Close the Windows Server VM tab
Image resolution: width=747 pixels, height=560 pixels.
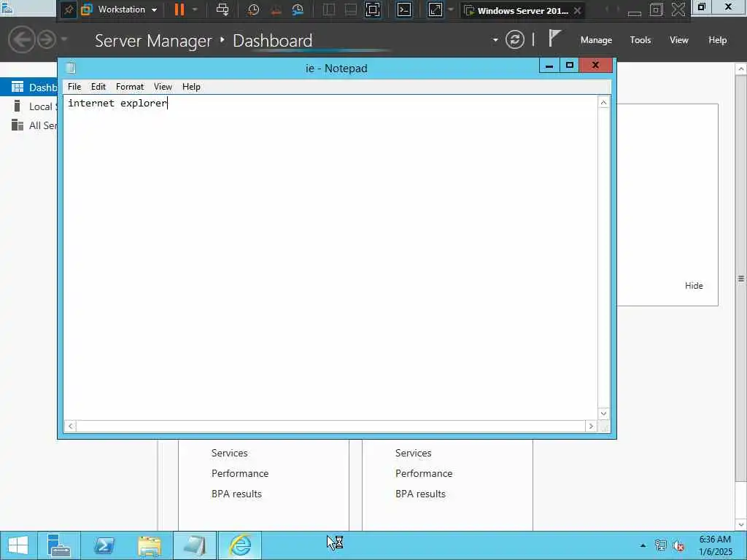click(578, 10)
